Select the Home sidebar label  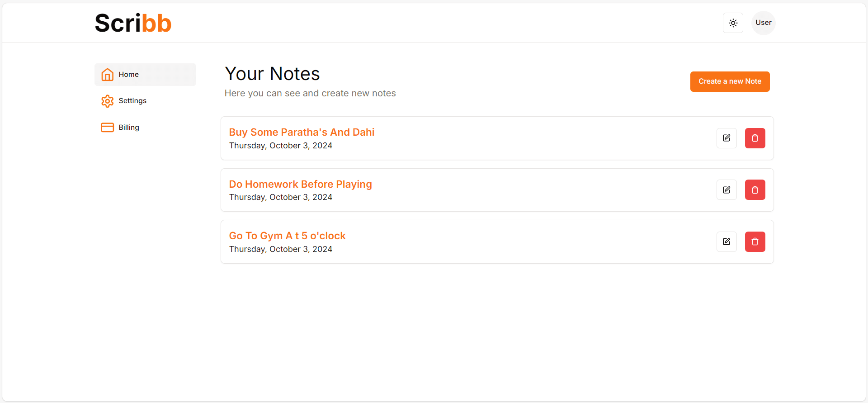(129, 75)
